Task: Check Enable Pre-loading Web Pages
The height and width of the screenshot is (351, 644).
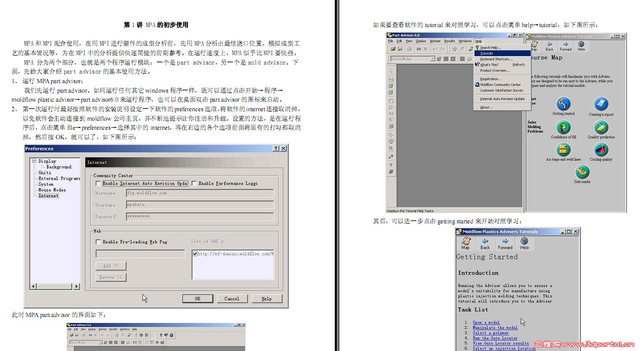Action: (x=98, y=242)
